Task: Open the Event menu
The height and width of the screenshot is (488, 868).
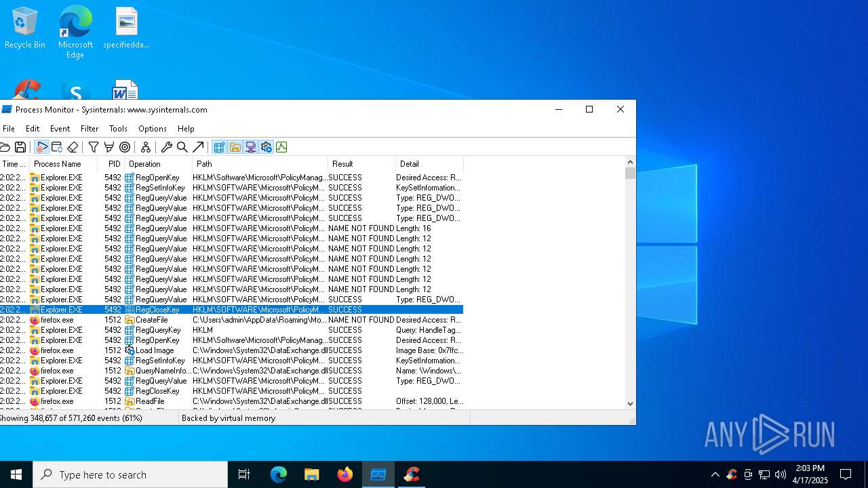Action: pos(60,129)
